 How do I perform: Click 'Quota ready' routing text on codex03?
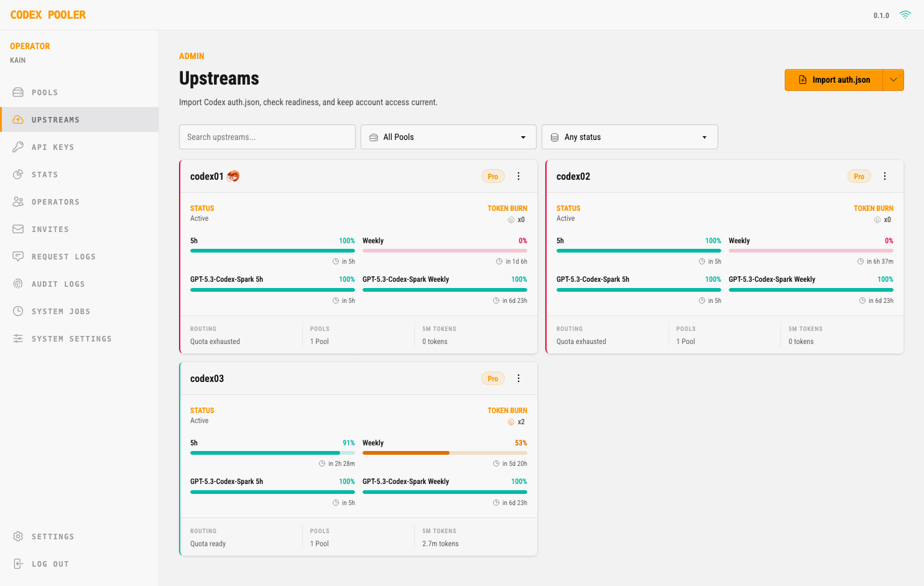pyautogui.click(x=208, y=544)
